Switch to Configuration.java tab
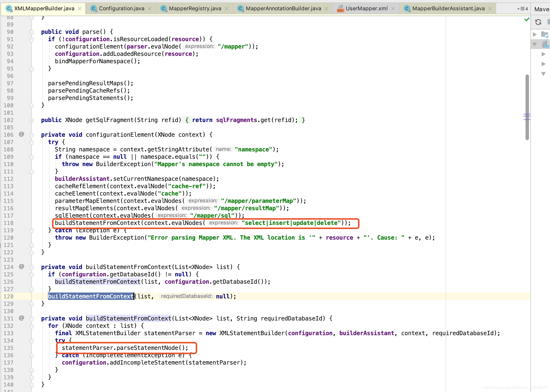The image size is (550, 392). [x=121, y=9]
